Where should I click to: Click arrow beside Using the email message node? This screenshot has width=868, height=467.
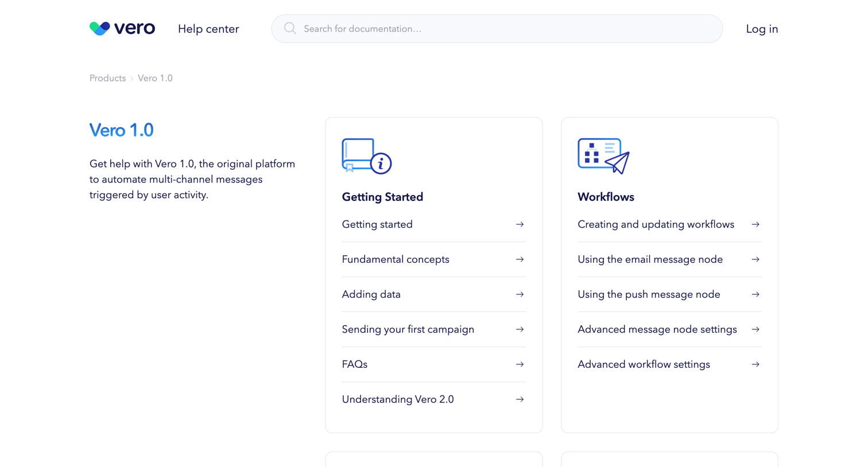755,259
